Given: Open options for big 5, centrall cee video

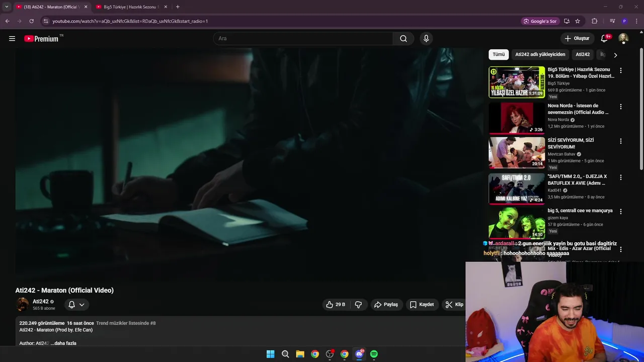Looking at the screenshot, I should (x=621, y=212).
